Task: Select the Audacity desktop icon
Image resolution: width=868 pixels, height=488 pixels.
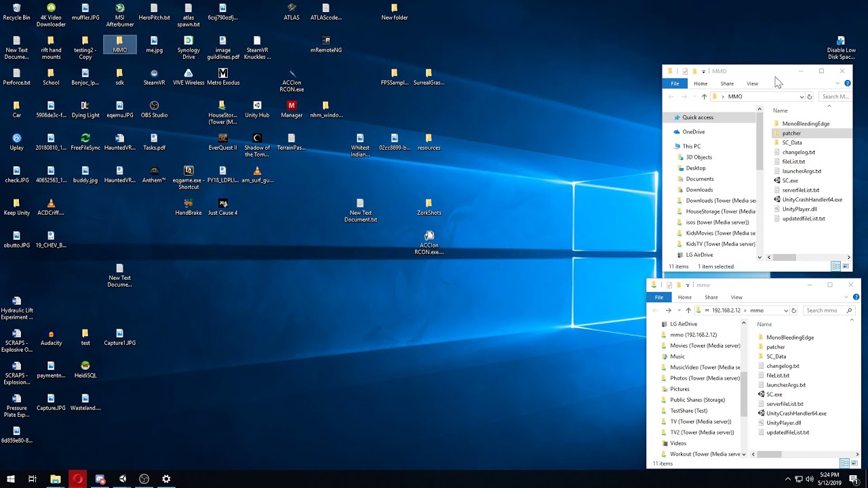Action: [51, 338]
